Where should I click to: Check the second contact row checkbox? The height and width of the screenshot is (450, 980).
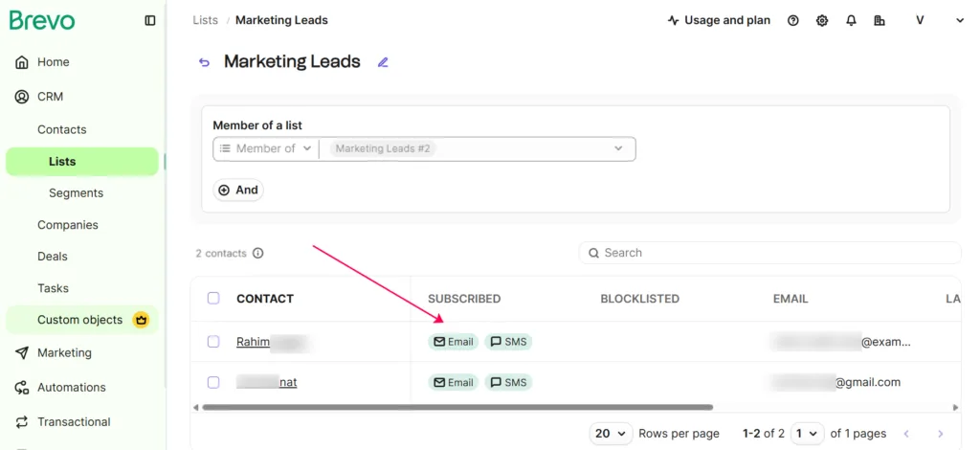tap(213, 382)
